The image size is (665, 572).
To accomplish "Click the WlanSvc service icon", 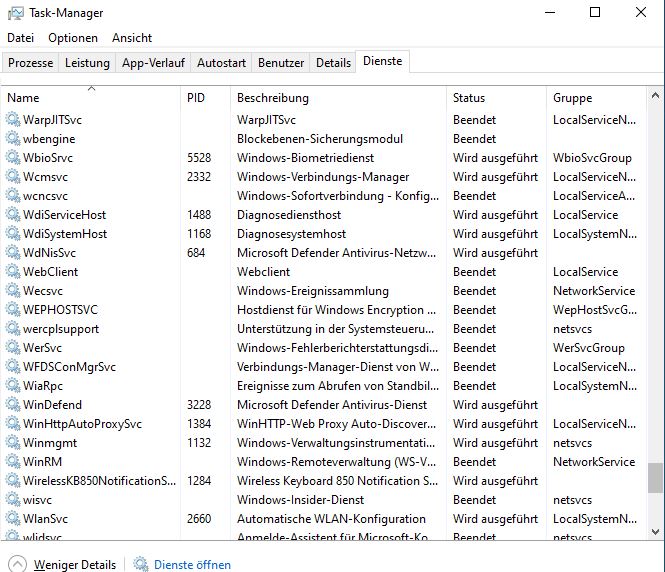I will click(13, 519).
